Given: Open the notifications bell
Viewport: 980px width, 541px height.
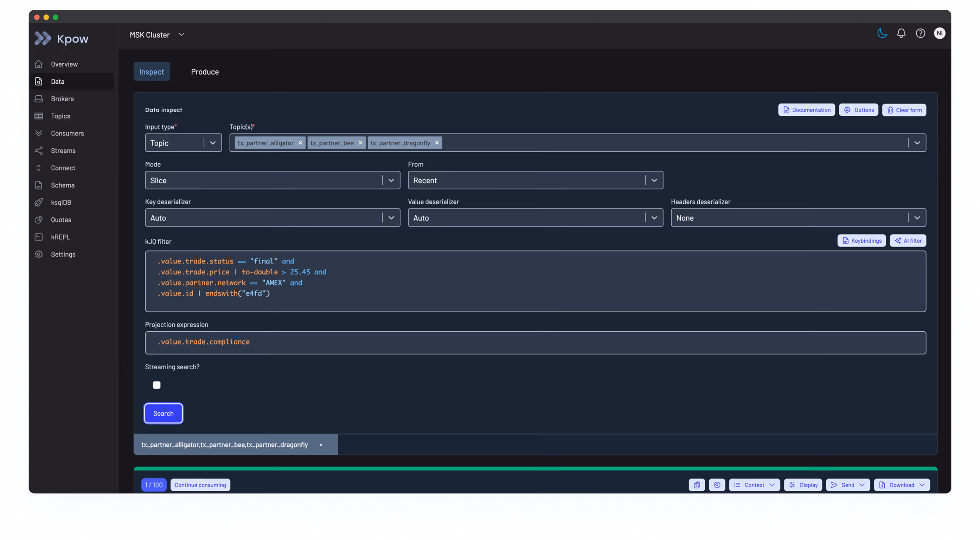Looking at the screenshot, I should 901,33.
